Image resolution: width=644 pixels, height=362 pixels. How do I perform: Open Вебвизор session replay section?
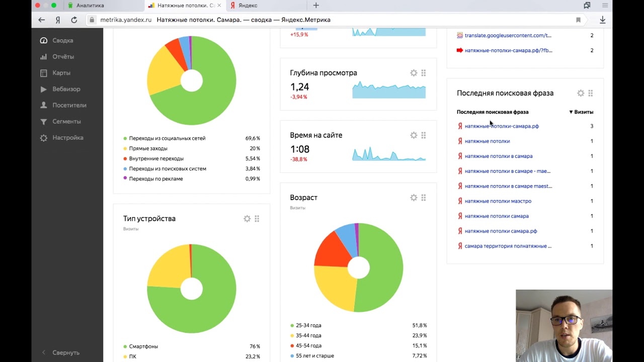(66, 89)
